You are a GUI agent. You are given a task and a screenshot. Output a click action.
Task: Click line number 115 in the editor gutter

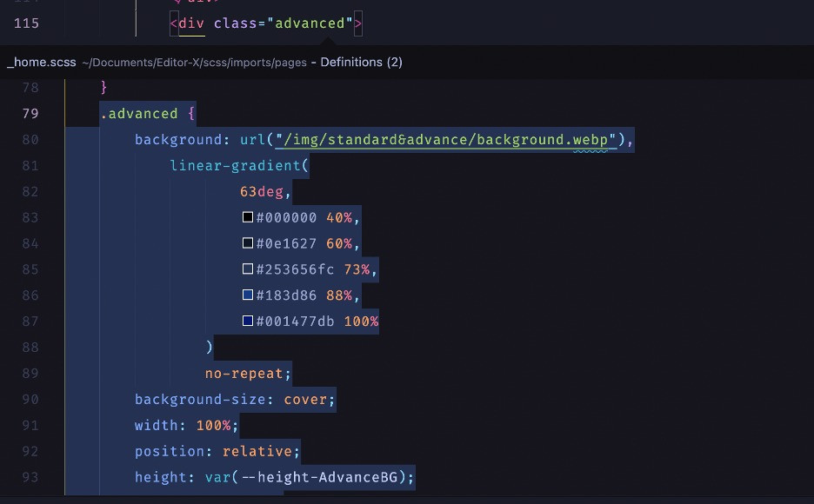(x=26, y=23)
